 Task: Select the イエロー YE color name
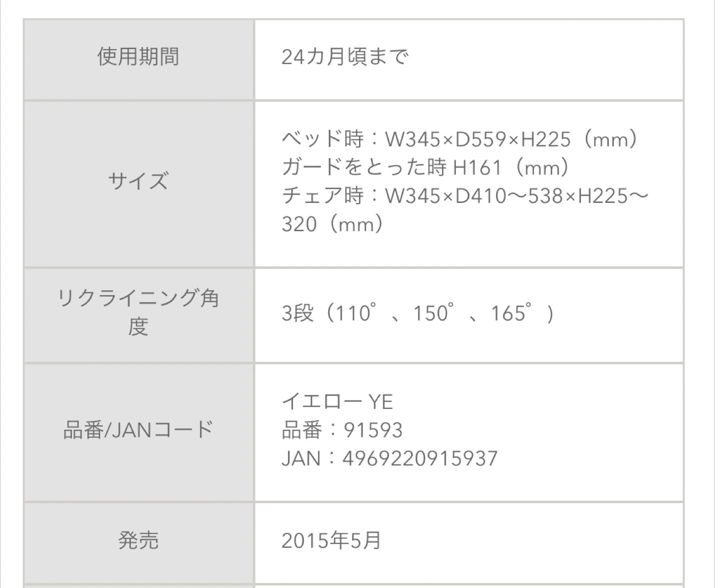click(337, 401)
